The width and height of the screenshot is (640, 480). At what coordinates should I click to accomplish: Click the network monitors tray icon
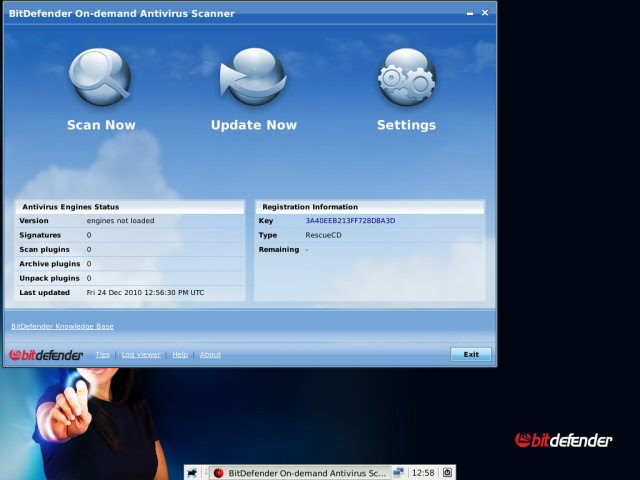click(398, 473)
